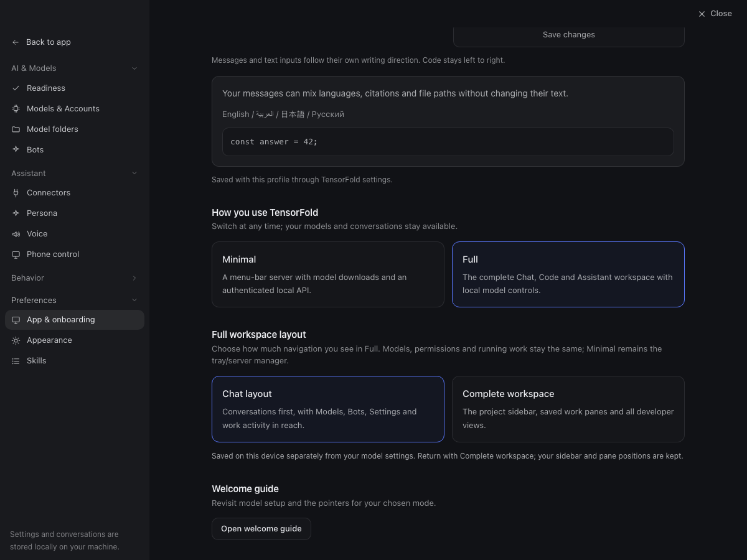Click the English / العربية language sample line
Screen dimensions: 747x560
[x=283, y=114]
